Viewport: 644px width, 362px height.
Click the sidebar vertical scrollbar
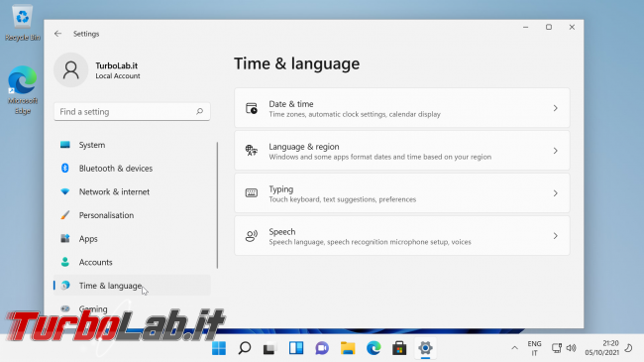pos(217,205)
